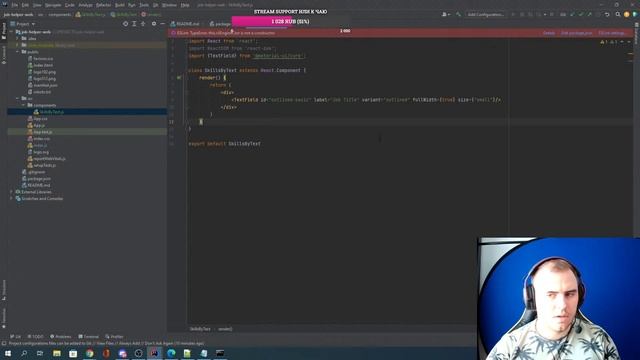Image resolution: width=640 pixels, height=360 pixels.
Task: Click the Search Everywhere magnifier icon
Action: [x=618, y=14]
